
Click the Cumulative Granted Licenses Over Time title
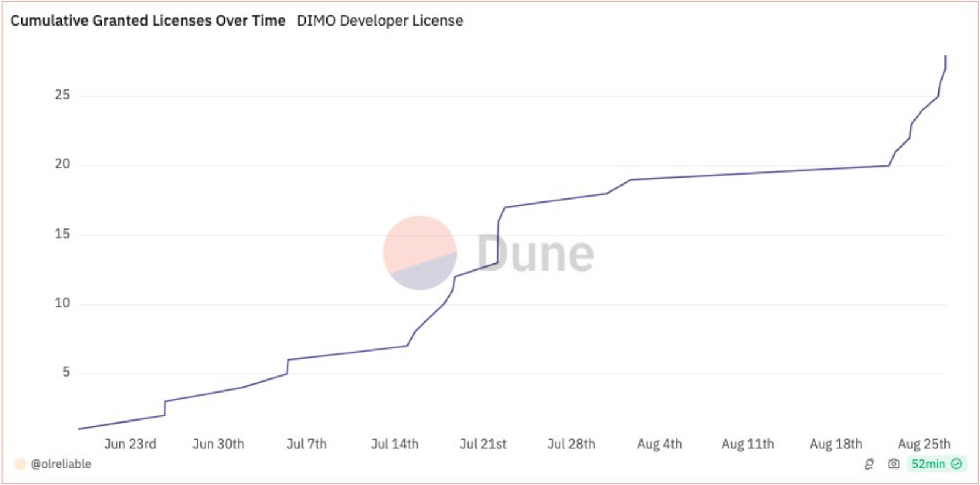148,21
